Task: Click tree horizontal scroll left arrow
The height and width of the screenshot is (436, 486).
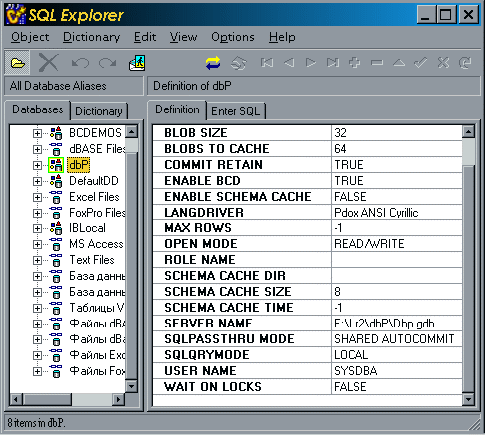Action: 16,399
